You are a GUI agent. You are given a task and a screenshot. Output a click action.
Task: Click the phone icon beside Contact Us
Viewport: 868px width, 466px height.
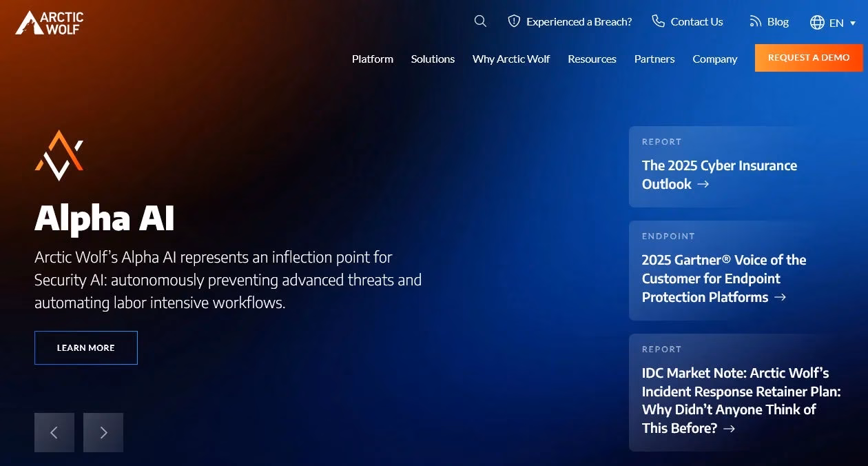[658, 21]
